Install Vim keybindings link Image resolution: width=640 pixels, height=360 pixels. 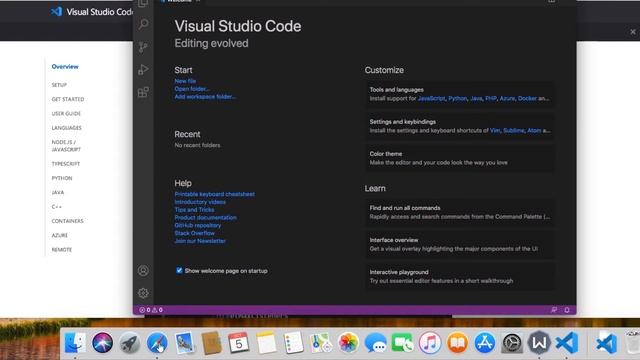tap(495, 131)
